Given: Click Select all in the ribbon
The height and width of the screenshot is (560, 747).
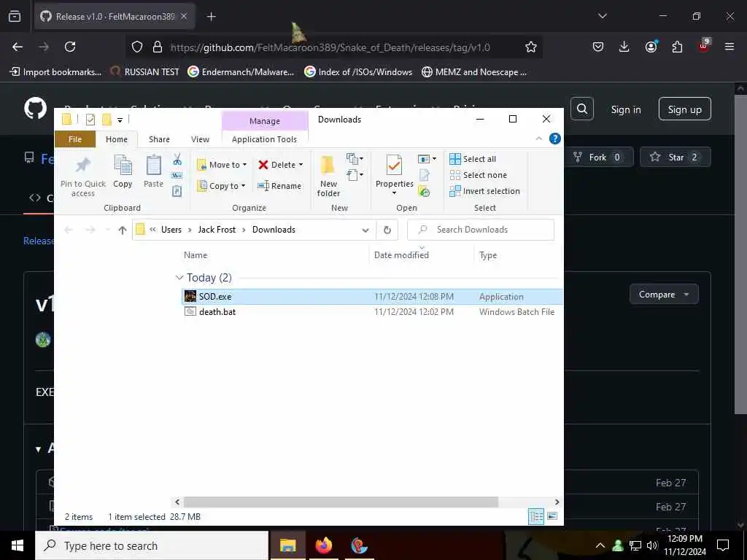Looking at the screenshot, I should click(x=473, y=159).
